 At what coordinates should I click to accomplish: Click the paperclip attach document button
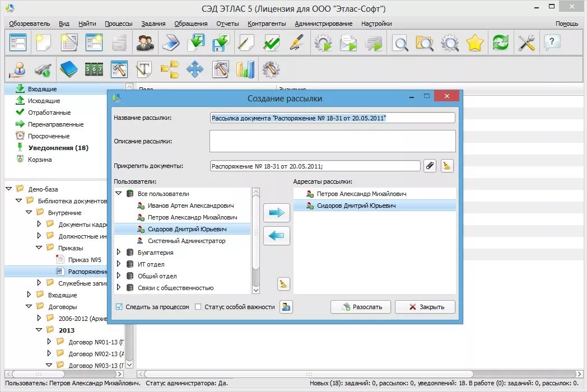[x=430, y=166]
